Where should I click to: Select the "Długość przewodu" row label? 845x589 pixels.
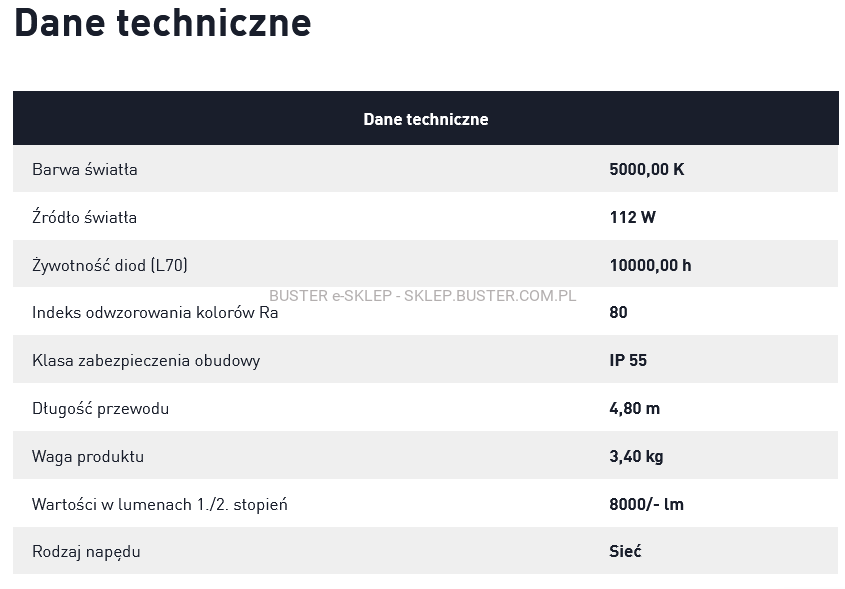click(x=100, y=408)
